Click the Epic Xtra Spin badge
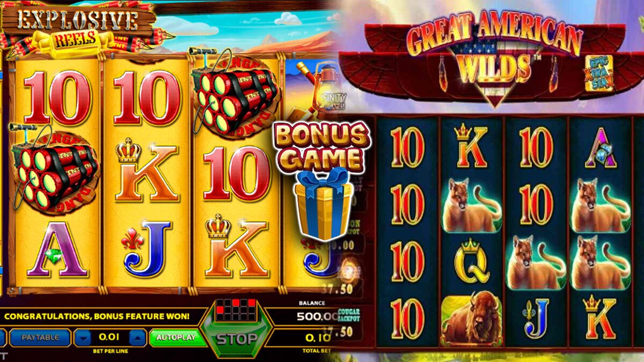 pyautogui.click(x=599, y=79)
